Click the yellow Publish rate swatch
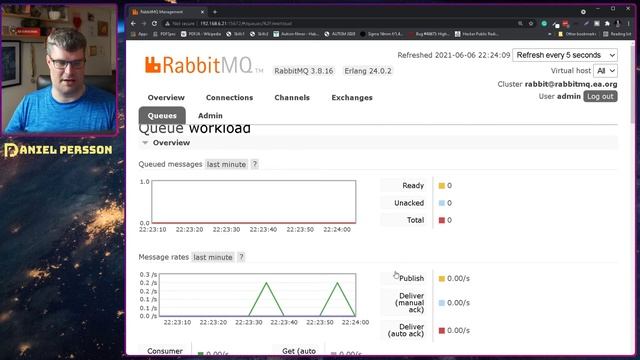Viewport: 640px width, 360px height. tap(442, 278)
